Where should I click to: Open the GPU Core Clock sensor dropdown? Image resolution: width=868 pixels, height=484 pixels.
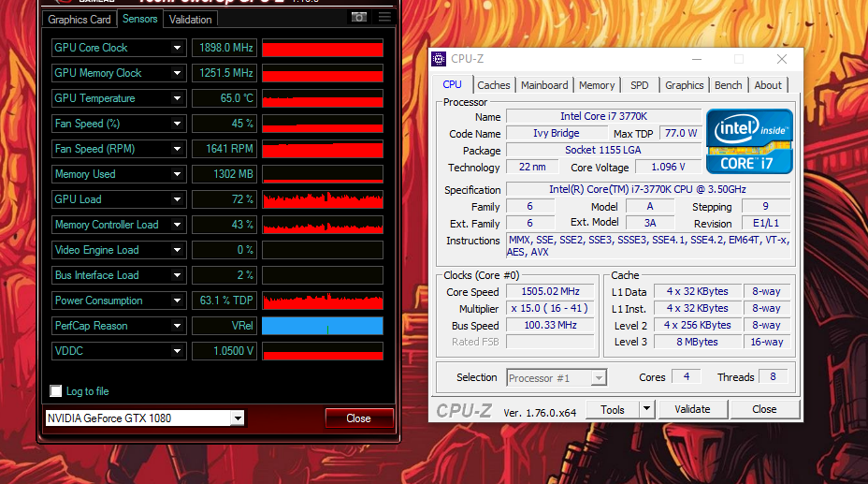tap(177, 48)
